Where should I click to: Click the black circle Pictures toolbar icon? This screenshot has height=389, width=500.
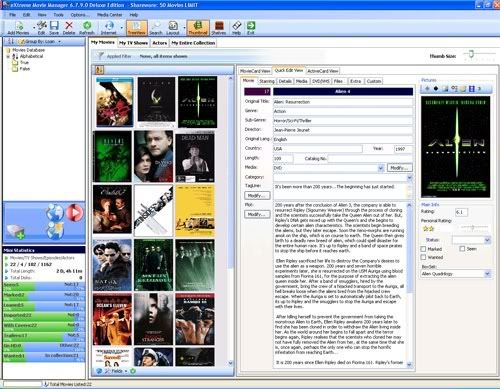point(436,89)
